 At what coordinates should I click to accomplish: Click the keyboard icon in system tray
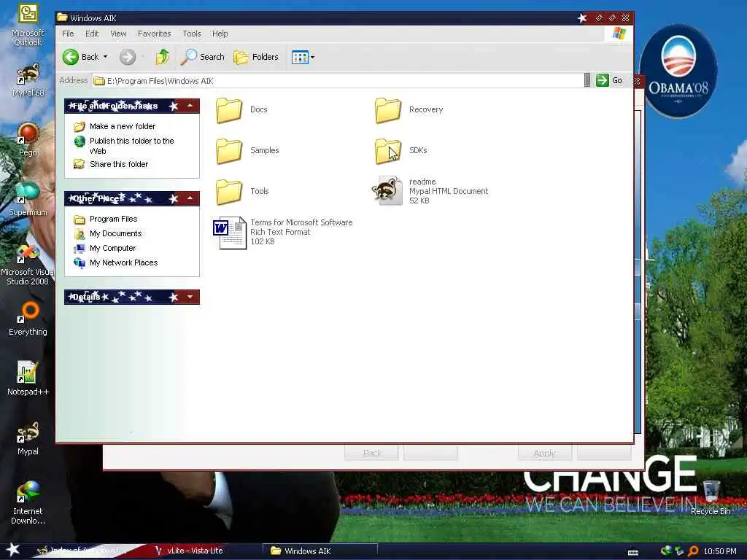pos(633,553)
